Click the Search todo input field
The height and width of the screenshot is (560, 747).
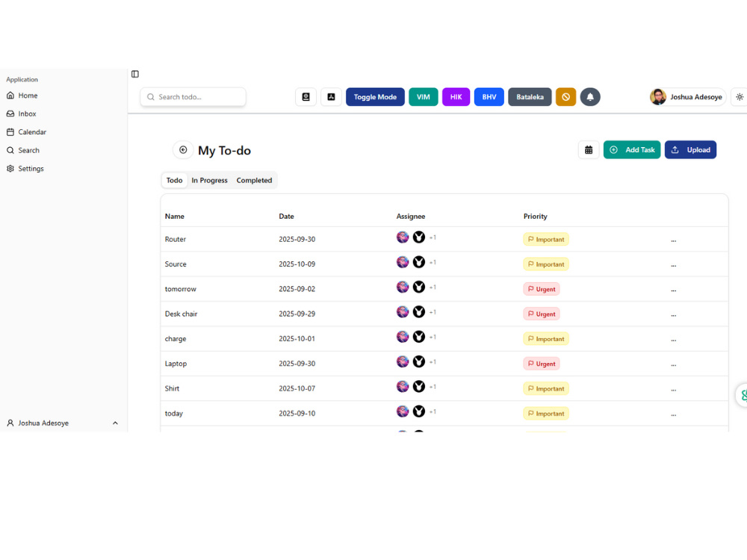coord(193,96)
